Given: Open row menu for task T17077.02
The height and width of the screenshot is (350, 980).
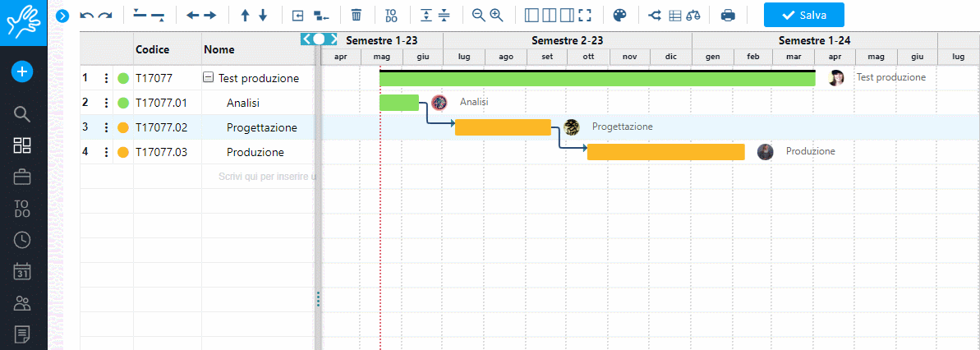Looking at the screenshot, I should click(106, 127).
